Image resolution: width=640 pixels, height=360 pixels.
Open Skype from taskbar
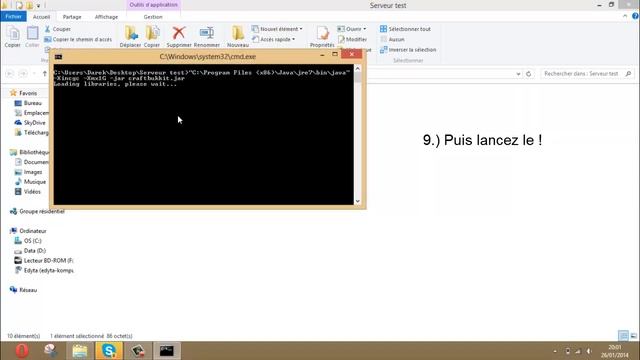coord(109,351)
